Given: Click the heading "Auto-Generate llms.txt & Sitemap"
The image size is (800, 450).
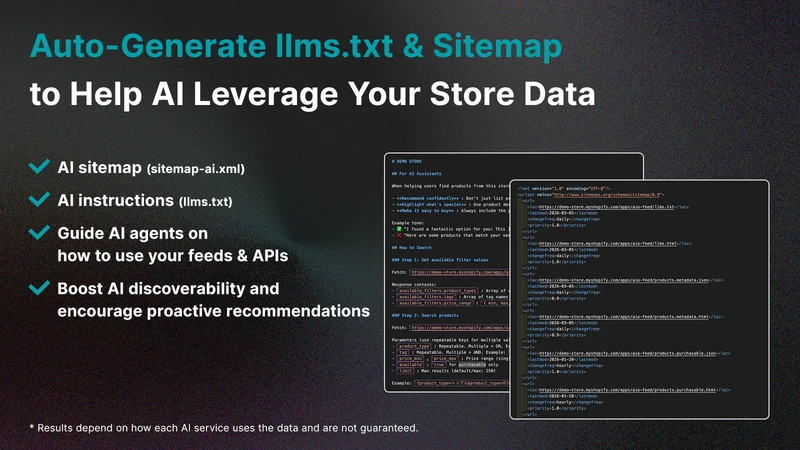Looking at the screenshot, I should click(x=296, y=46).
